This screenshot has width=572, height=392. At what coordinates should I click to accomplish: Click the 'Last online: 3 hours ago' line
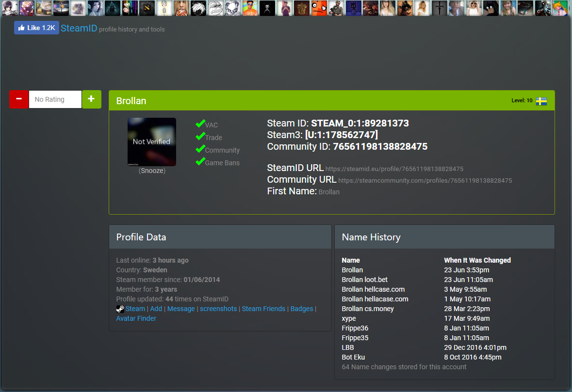pos(152,260)
